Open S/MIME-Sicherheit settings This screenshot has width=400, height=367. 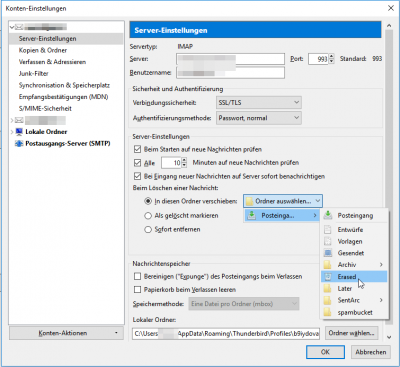point(45,109)
